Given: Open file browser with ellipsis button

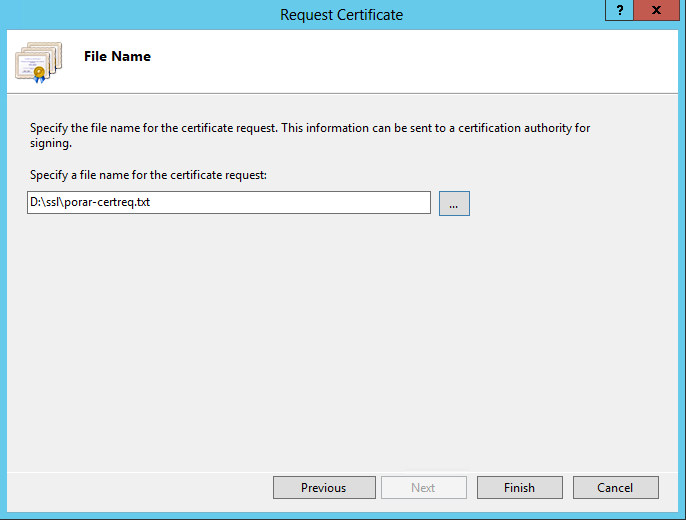Looking at the screenshot, I should pos(454,203).
